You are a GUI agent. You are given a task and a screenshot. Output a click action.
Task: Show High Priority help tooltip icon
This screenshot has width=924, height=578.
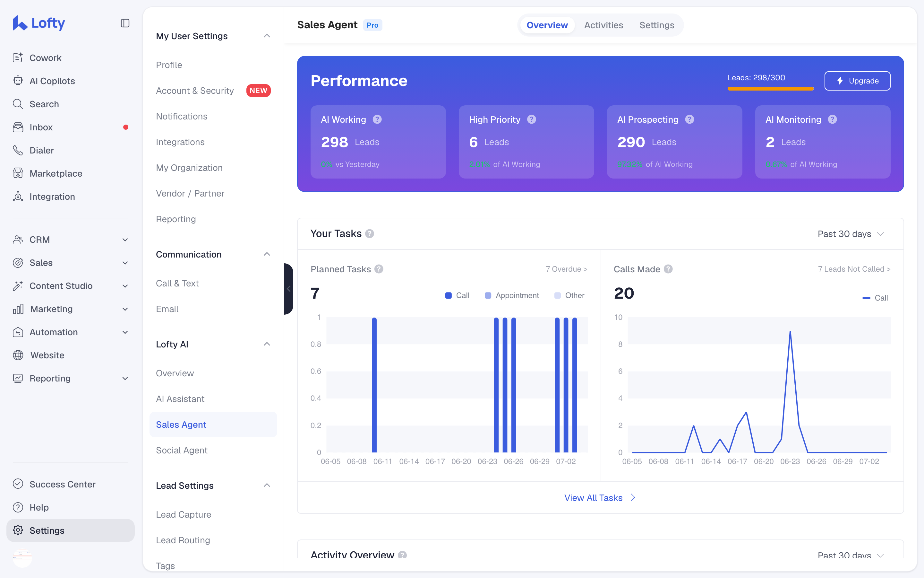click(532, 119)
